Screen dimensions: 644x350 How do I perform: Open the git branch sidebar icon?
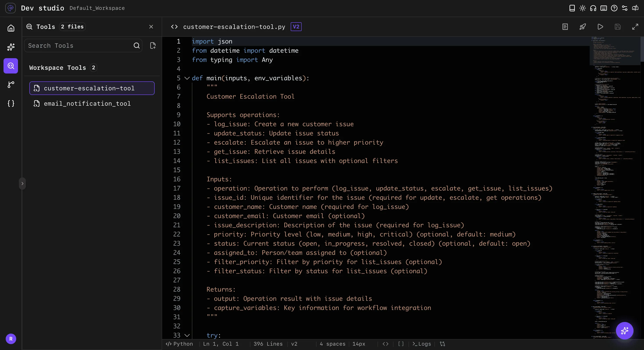(11, 85)
